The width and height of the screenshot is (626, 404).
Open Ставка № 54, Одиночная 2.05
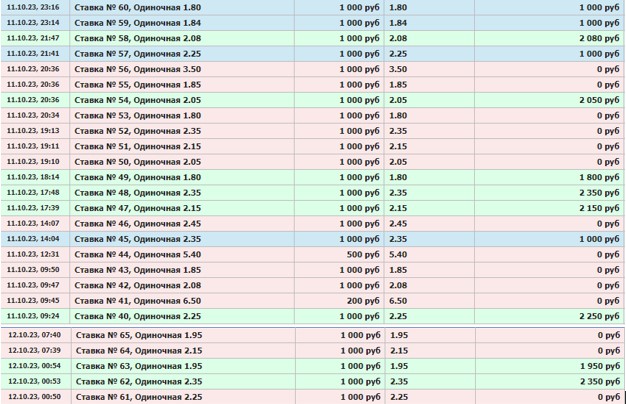[138, 100]
